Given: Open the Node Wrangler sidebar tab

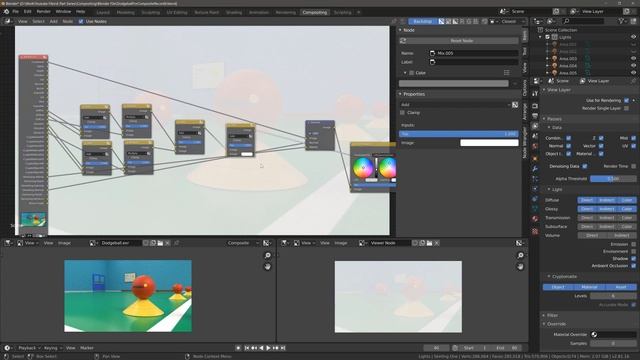Looking at the screenshot, I should tap(525, 142).
